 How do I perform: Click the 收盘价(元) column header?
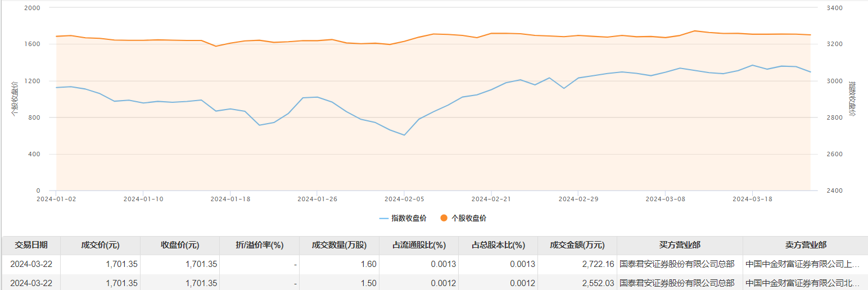(x=180, y=245)
